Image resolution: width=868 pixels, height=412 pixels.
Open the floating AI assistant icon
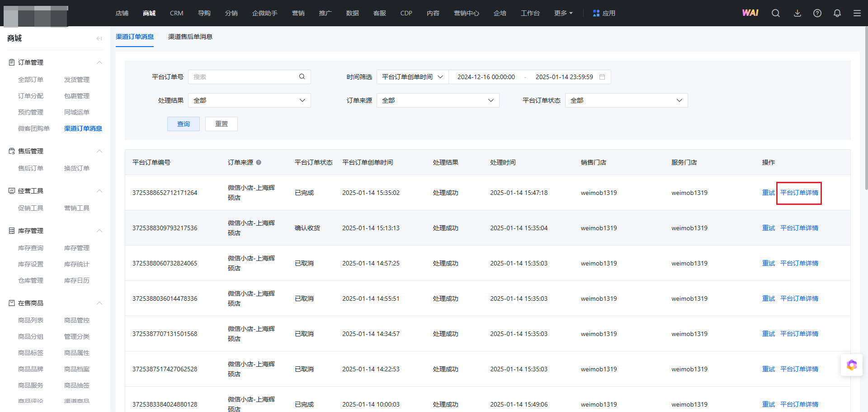point(852,365)
